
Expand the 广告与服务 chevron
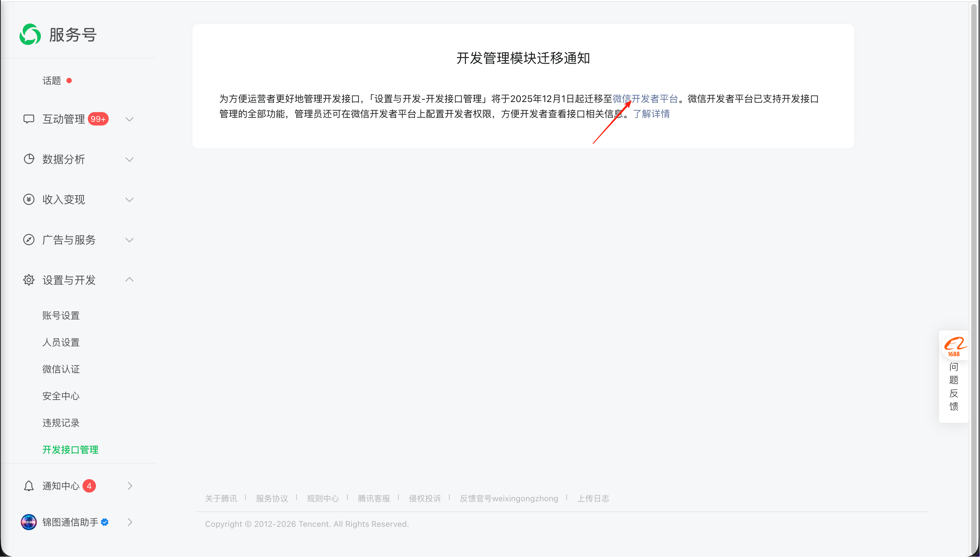[x=129, y=240]
